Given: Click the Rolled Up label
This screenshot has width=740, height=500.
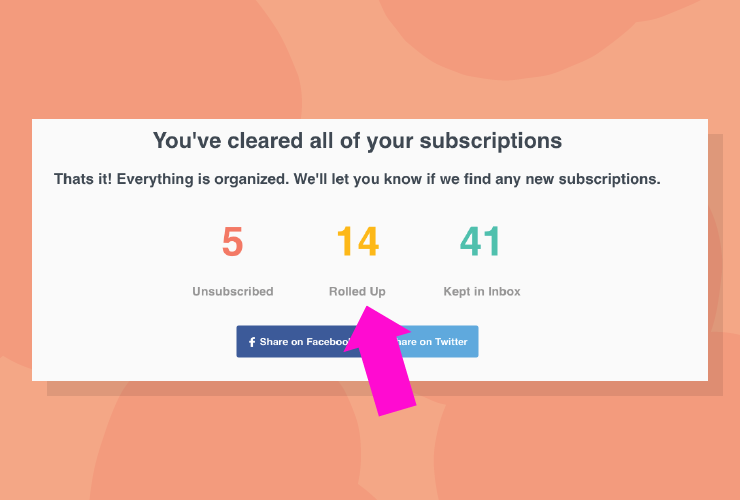Looking at the screenshot, I should [357, 291].
